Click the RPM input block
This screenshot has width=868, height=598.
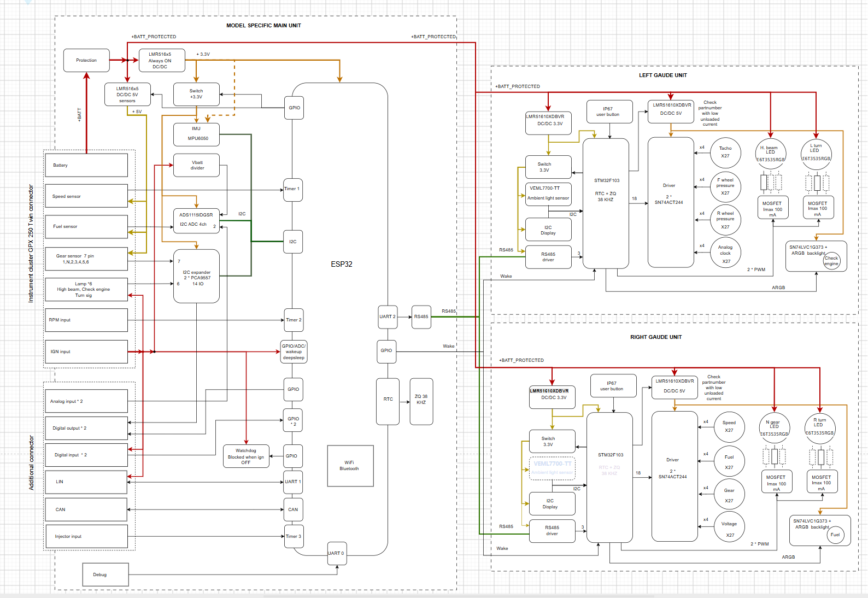tap(86, 320)
